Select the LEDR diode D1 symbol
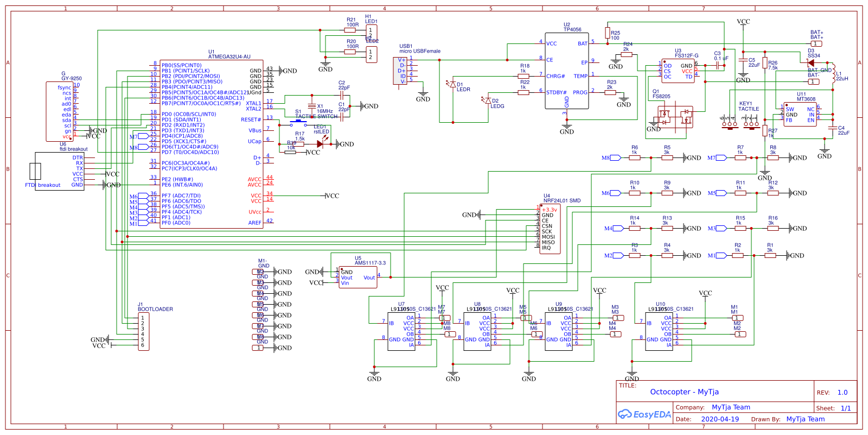This screenshot has height=435, width=868. coord(452,84)
